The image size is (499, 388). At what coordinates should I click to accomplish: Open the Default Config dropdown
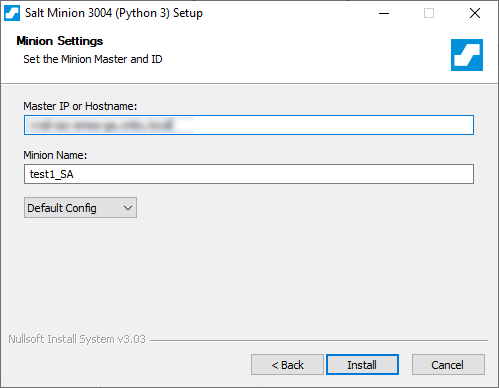[x=80, y=208]
